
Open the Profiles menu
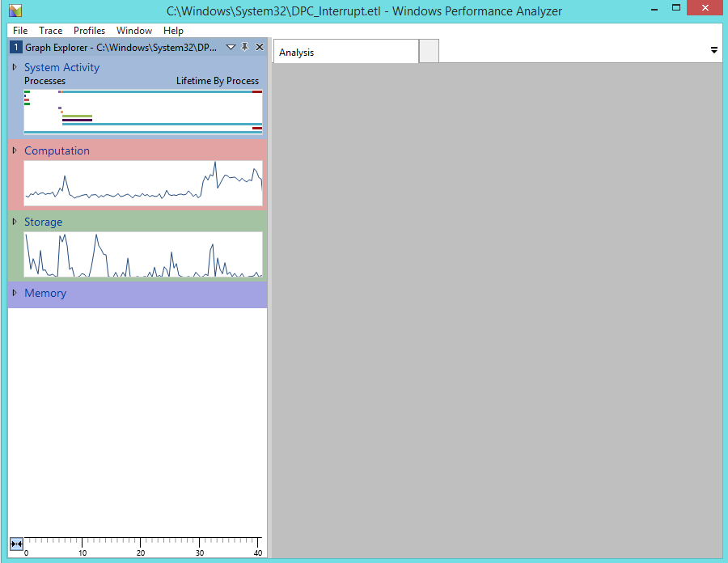click(89, 31)
